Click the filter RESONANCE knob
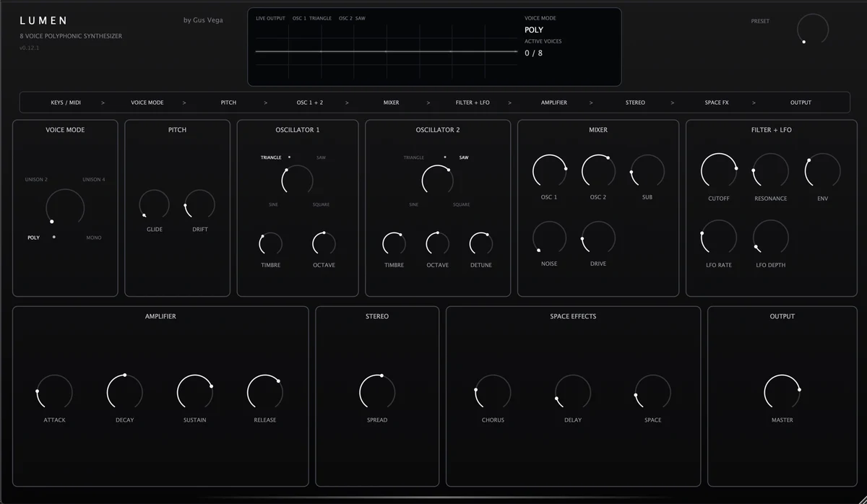The width and height of the screenshot is (867, 504). tap(771, 172)
